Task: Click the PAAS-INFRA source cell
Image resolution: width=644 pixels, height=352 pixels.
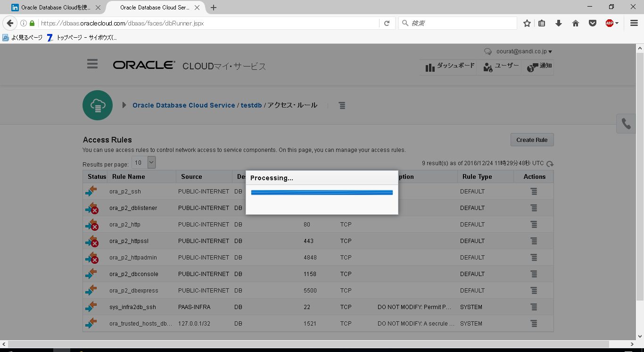Action: (x=194, y=307)
